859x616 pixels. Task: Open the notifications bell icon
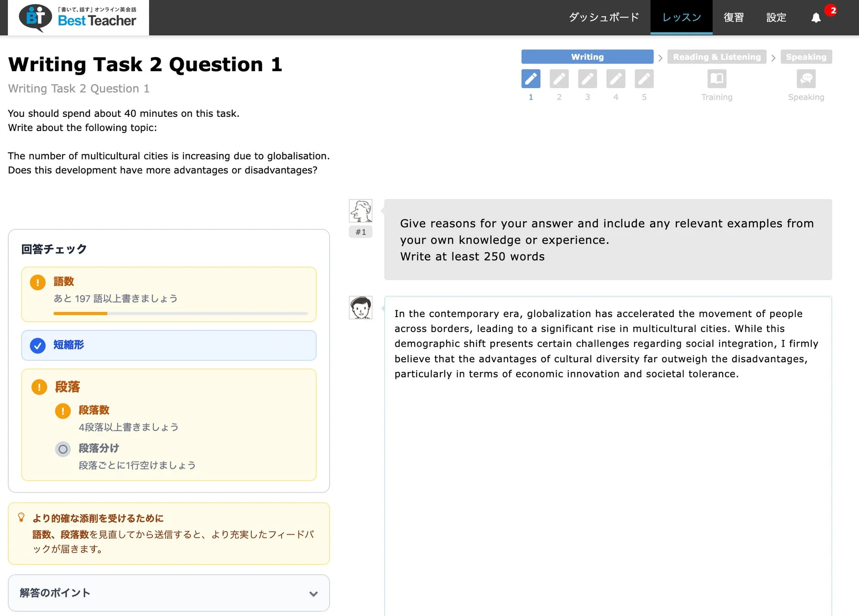[816, 18]
